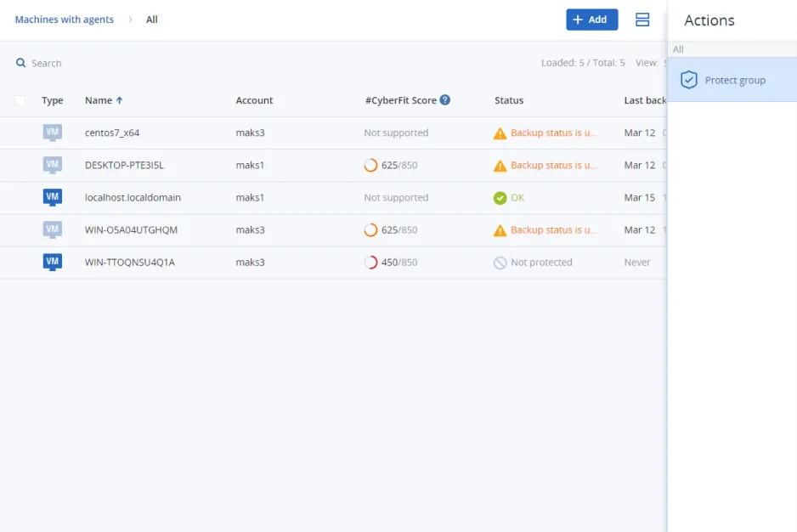Click the Protect group shield icon
The height and width of the screenshot is (532, 797).
pyautogui.click(x=689, y=80)
